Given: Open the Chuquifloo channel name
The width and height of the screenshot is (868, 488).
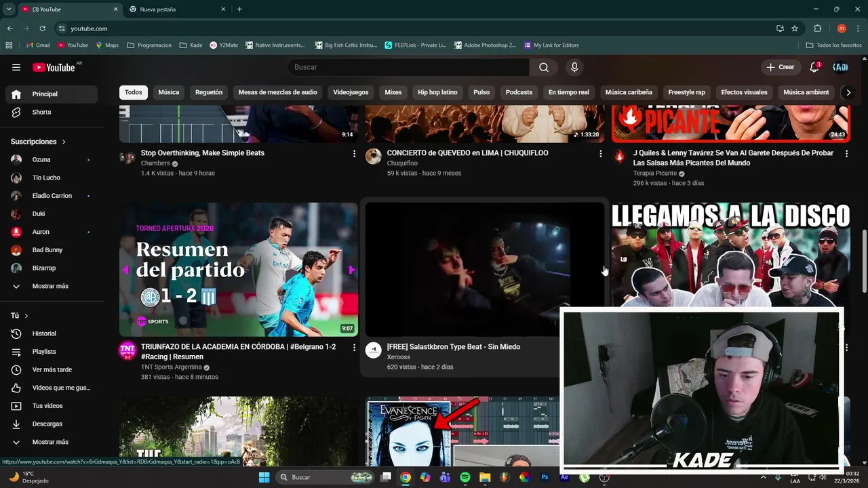Looking at the screenshot, I should click(x=402, y=163).
